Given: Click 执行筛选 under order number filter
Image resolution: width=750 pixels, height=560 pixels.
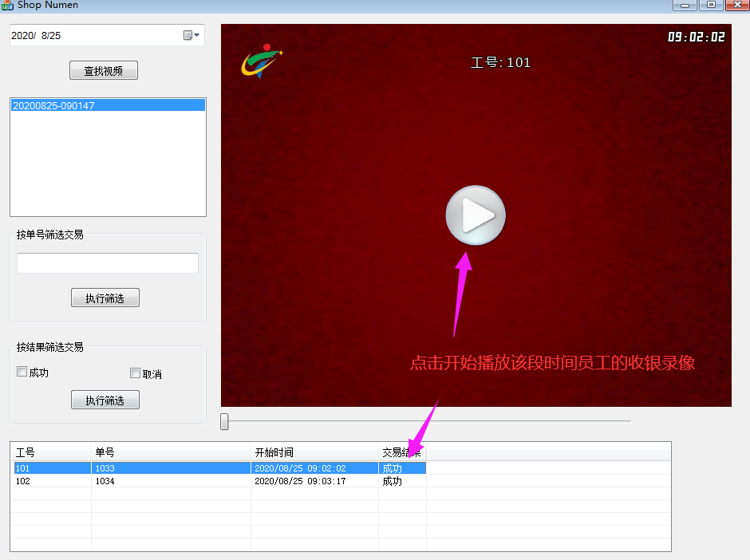Looking at the screenshot, I should (x=105, y=298).
